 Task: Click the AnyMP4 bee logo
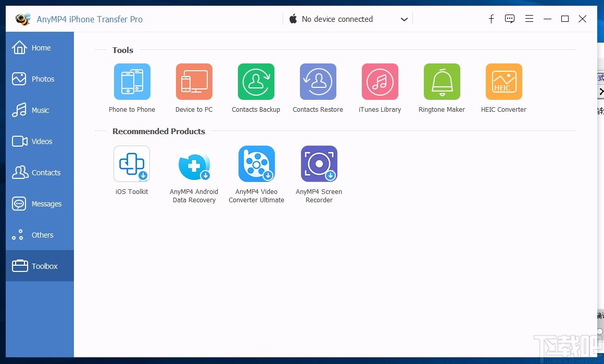[23, 19]
